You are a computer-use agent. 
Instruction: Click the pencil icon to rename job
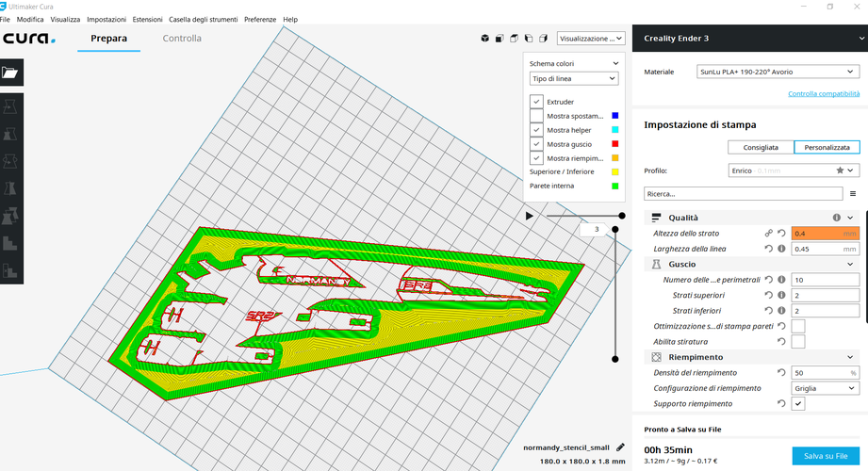click(x=620, y=447)
